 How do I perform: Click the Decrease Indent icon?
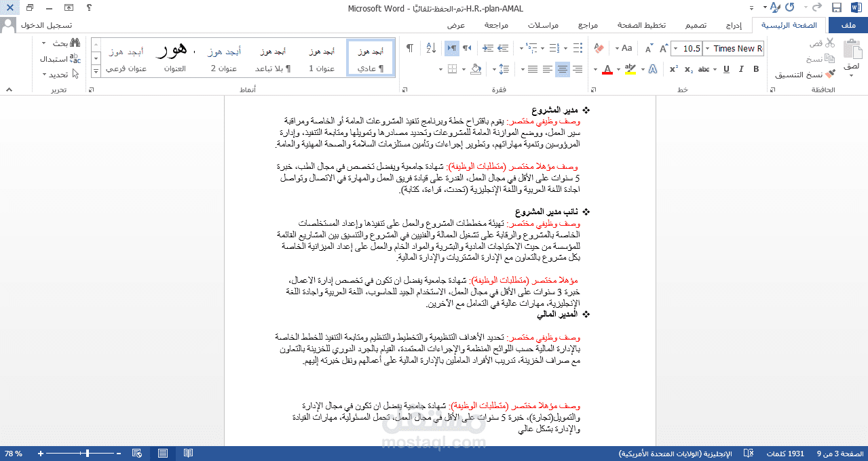point(503,48)
